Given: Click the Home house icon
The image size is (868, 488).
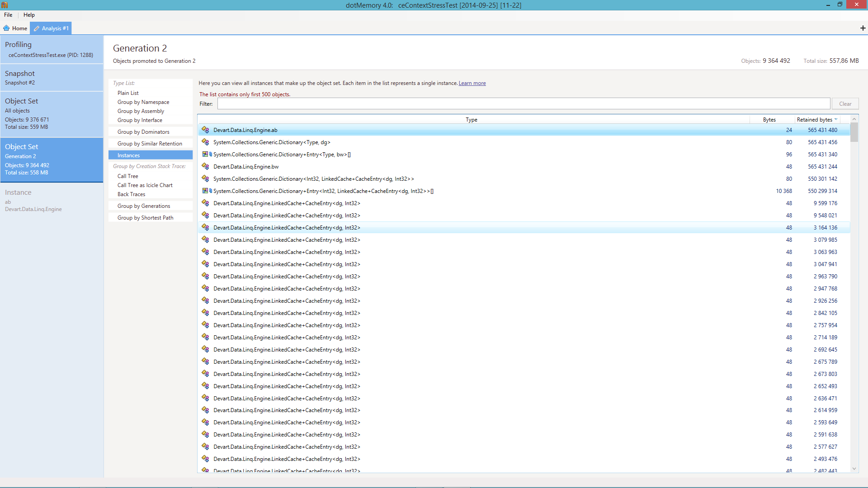Looking at the screenshot, I should coord(6,28).
